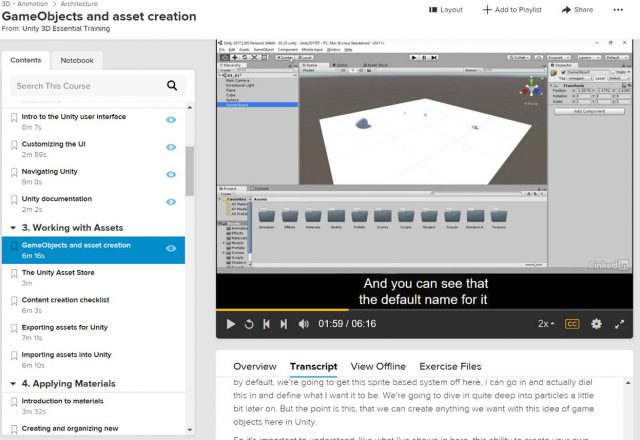Collapse the 4. Applying Materials section
The width and height of the screenshot is (640, 440).
point(13,384)
